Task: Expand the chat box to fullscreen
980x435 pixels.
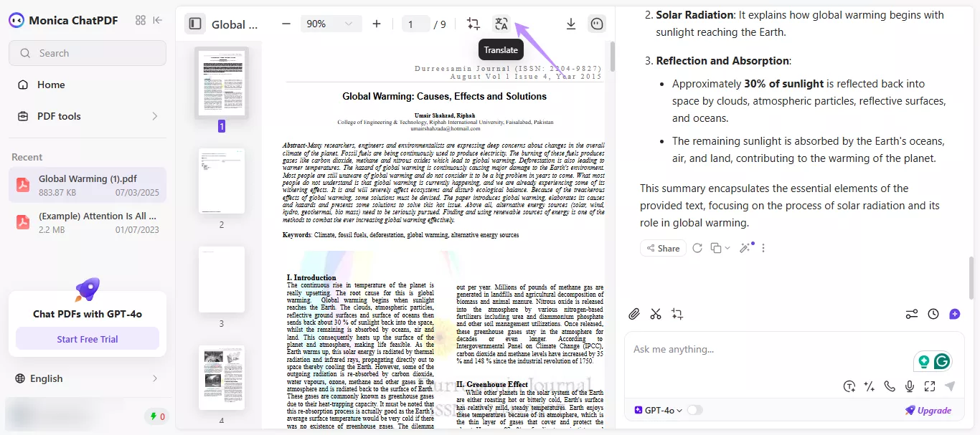Action: point(930,386)
